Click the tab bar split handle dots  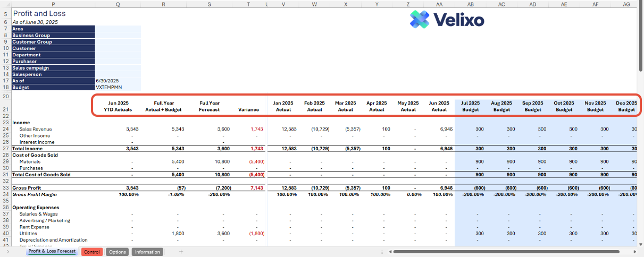[x=382, y=252]
